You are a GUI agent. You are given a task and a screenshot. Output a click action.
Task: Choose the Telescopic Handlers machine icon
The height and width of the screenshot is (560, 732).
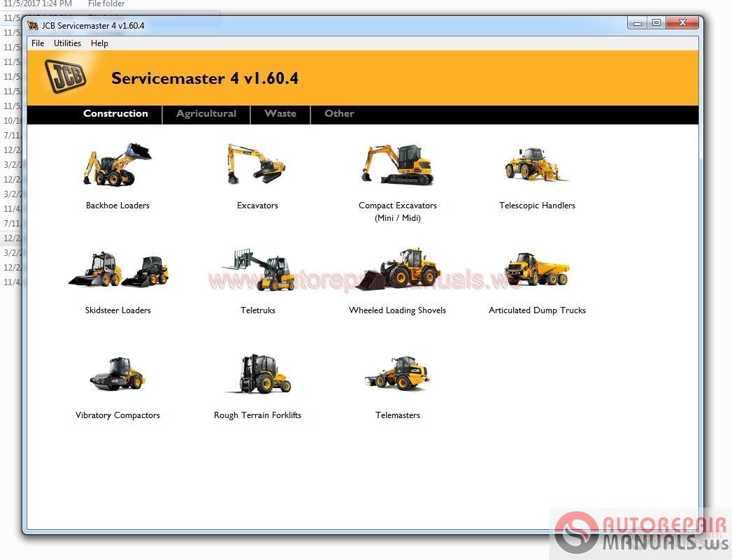537,164
